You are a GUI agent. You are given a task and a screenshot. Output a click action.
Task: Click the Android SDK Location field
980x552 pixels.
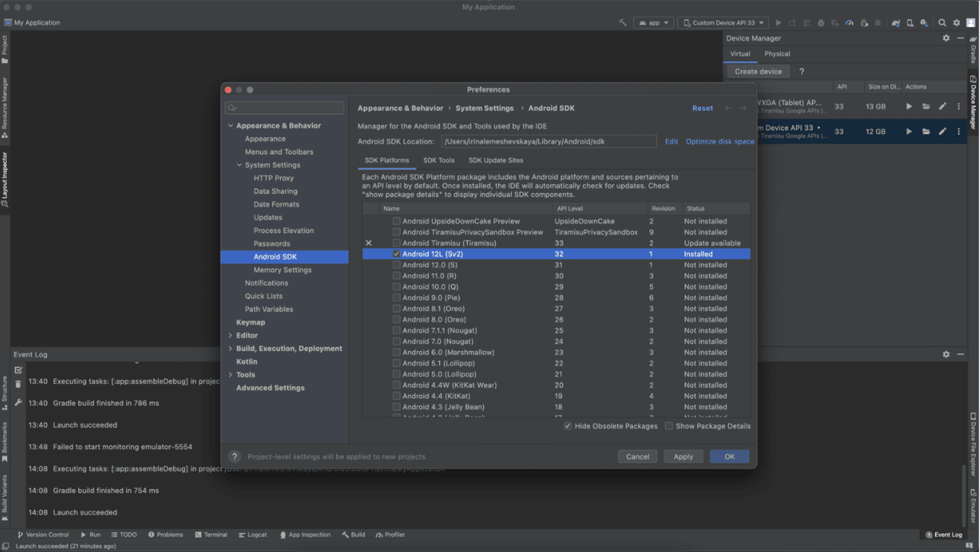[x=549, y=141]
